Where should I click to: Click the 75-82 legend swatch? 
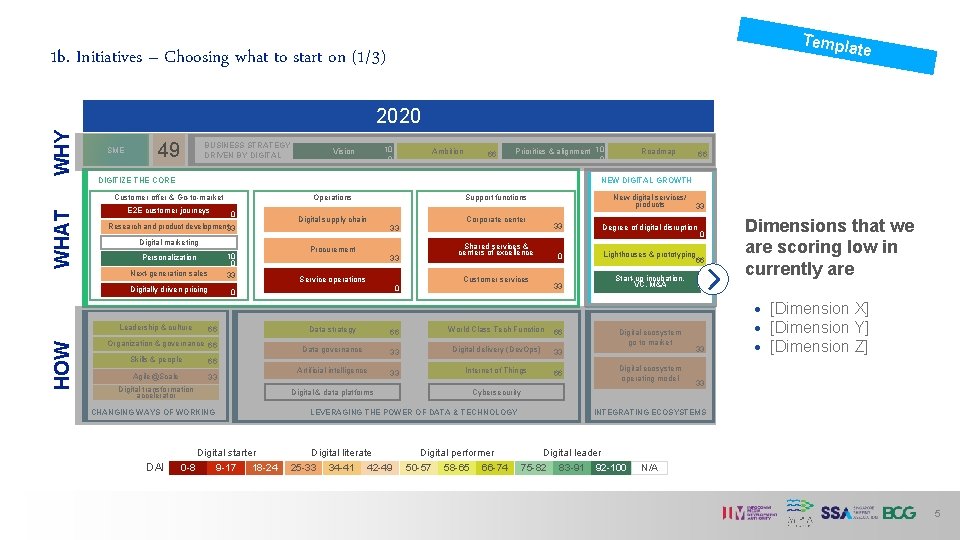click(x=533, y=468)
